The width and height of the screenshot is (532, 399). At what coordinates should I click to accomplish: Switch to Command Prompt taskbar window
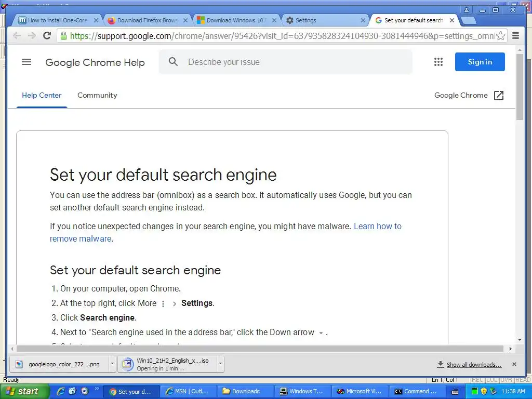pyautogui.click(x=417, y=391)
